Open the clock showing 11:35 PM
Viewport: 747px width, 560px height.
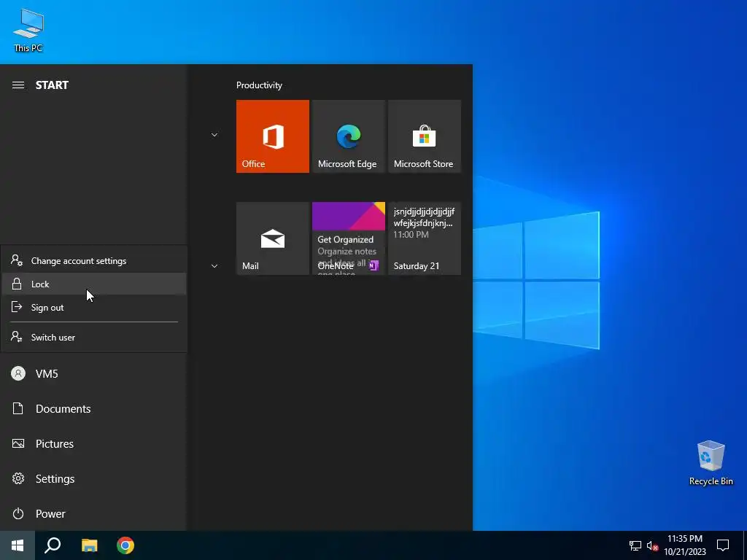(684, 545)
